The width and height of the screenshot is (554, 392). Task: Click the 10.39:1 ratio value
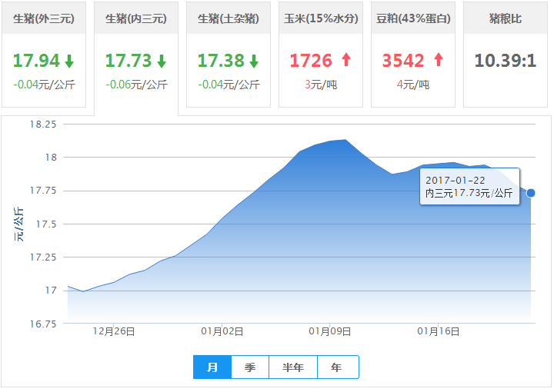tap(505, 61)
